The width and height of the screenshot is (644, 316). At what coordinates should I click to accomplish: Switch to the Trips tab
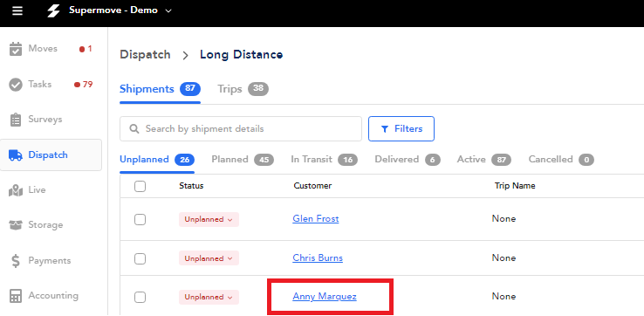pos(243,89)
